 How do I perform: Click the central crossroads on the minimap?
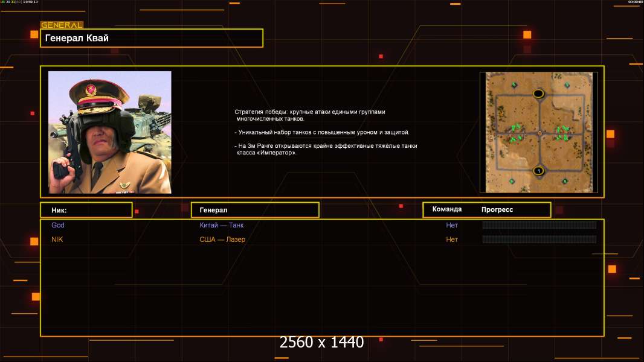click(539, 132)
